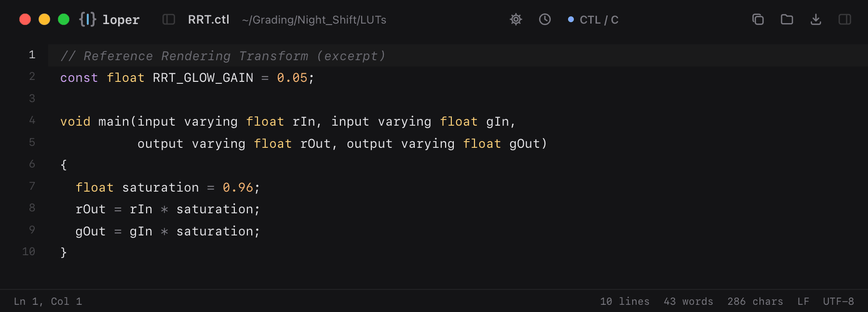Select line number 7 in the gutter
This screenshot has height=312, width=868.
point(32,186)
